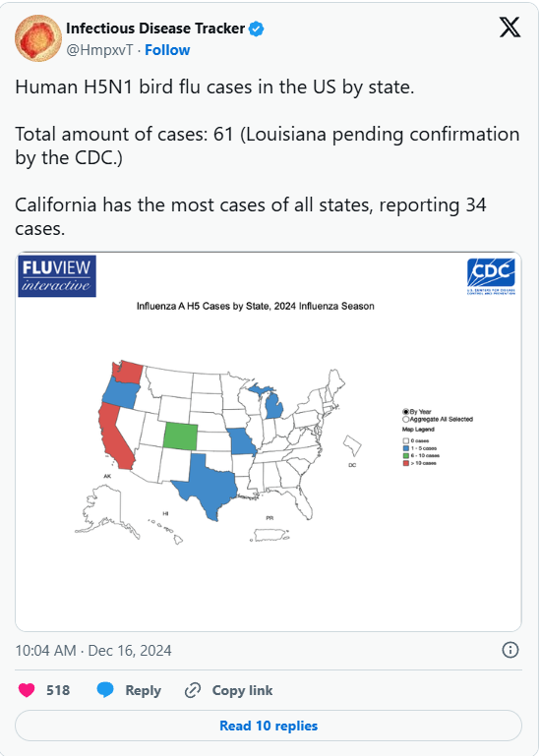
Task: Open the @HmpxvT handle link
Action: coord(99,50)
